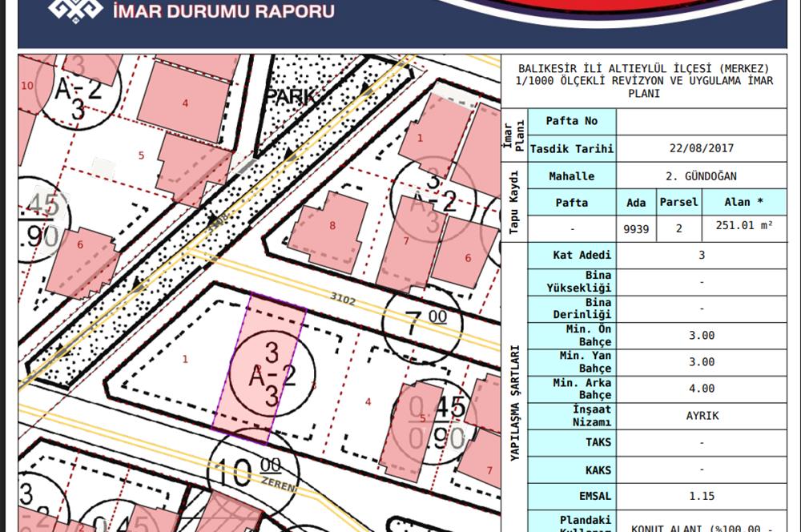Click the "Alan *" column header
This screenshot has width=801, height=532.
pyautogui.click(x=744, y=203)
